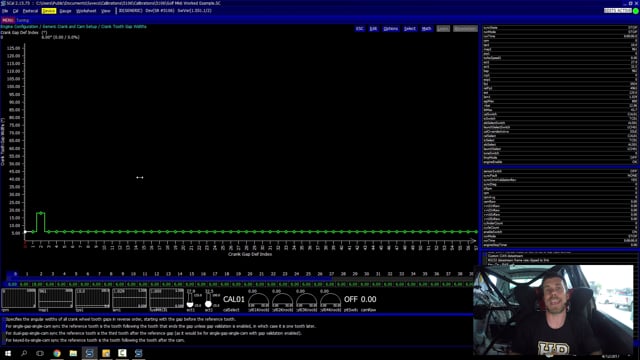The width and height of the screenshot is (640, 360).
Task: Click the presenter webcam video overlay
Action: tap(553, 310)
